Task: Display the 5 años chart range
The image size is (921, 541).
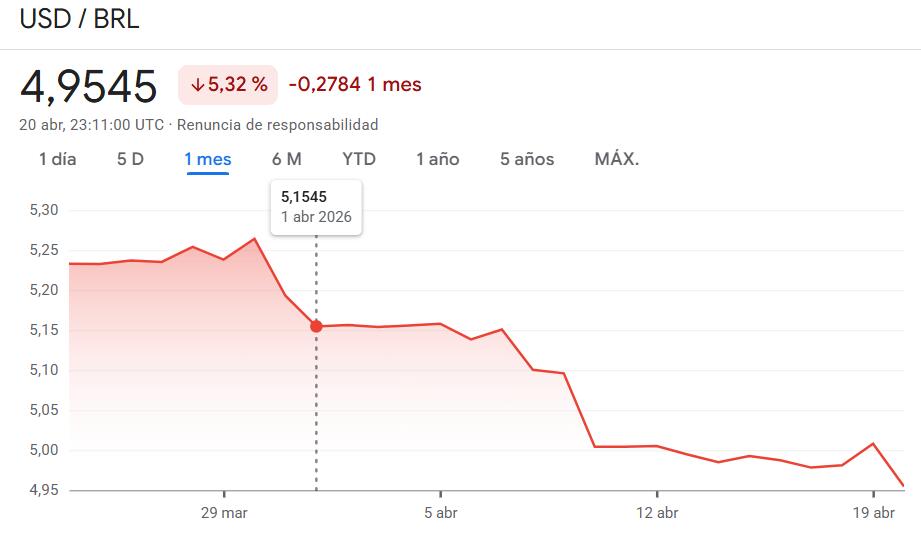Action: [x=527, y=159]
